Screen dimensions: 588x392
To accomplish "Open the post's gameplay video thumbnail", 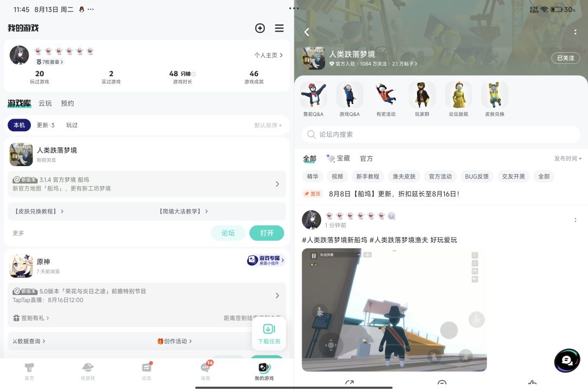I will pos(394,310).
